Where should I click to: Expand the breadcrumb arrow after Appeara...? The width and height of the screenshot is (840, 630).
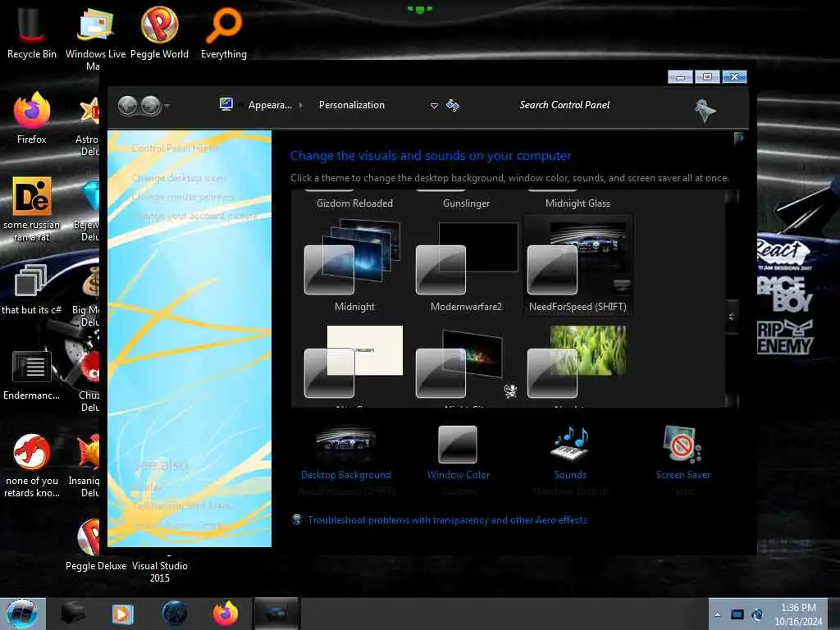tap(300, 106)
